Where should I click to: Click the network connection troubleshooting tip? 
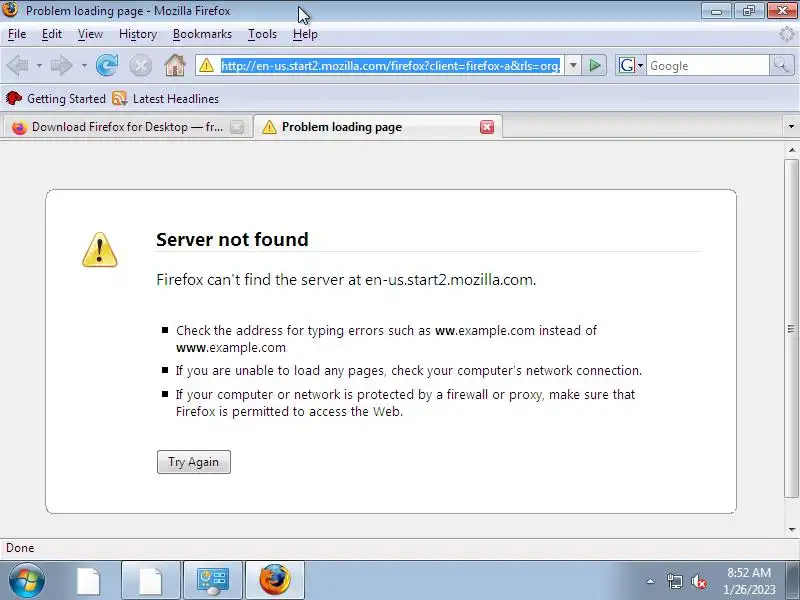[x=409, y=370]
